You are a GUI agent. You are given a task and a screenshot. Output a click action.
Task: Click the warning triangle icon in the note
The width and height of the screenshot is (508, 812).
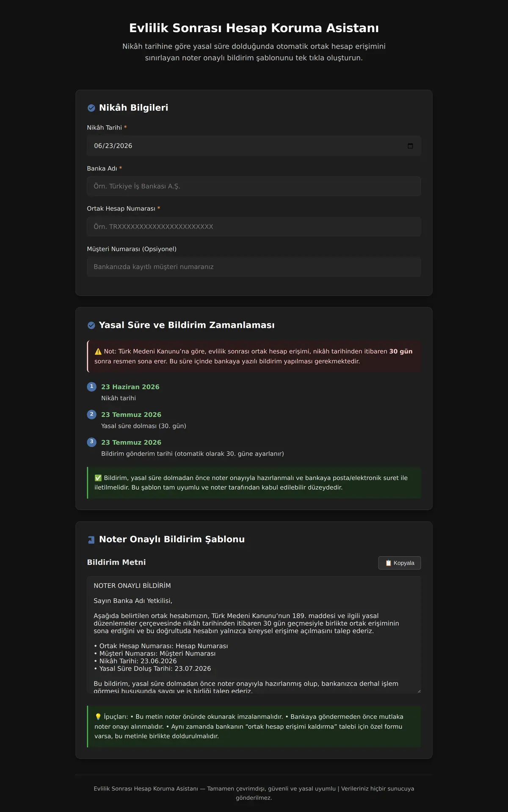pyautogui.click(x=98, y=352)
